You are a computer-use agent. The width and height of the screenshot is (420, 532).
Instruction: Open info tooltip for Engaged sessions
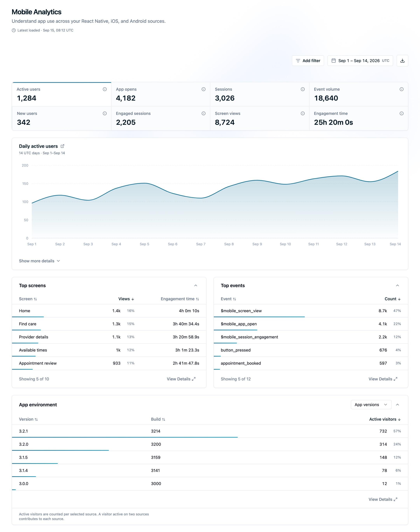[204, 113]
